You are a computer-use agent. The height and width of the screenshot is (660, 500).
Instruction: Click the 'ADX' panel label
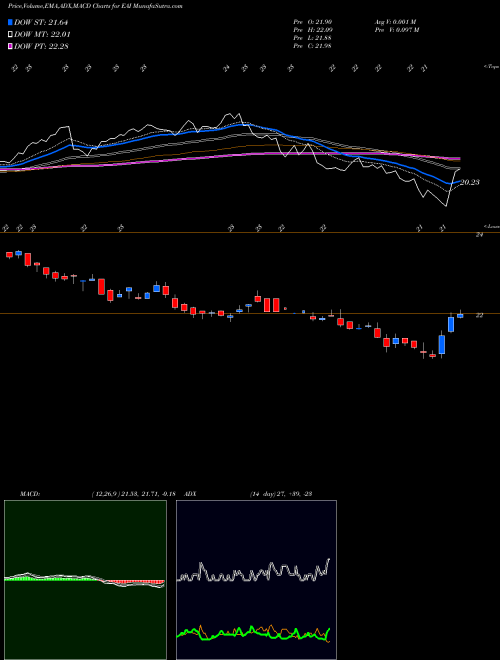coord(191,494)
